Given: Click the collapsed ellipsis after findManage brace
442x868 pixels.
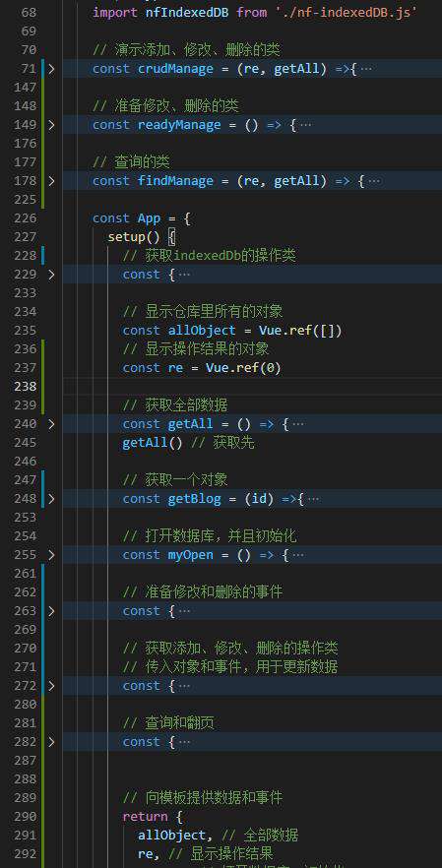Looking at the screenshot, I should [374, 181].
